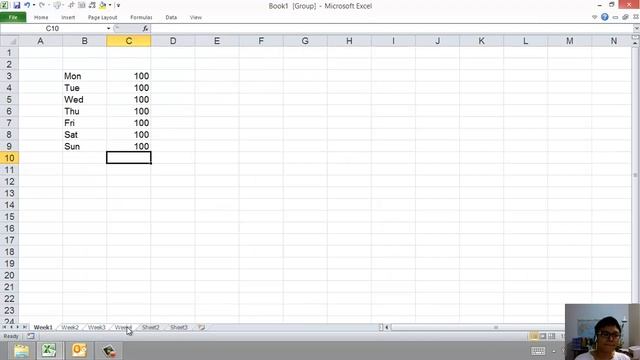Viewport: 640px width, 360px height.
Task: Click the touch keyboard icon in taskbar
Action: click(538, 351)
